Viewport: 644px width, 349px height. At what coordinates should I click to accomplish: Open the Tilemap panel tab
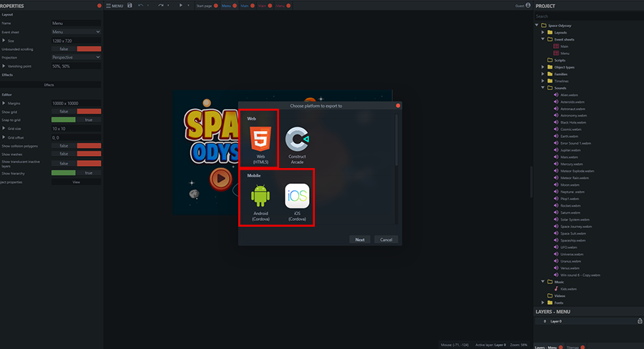coord(572,348)
